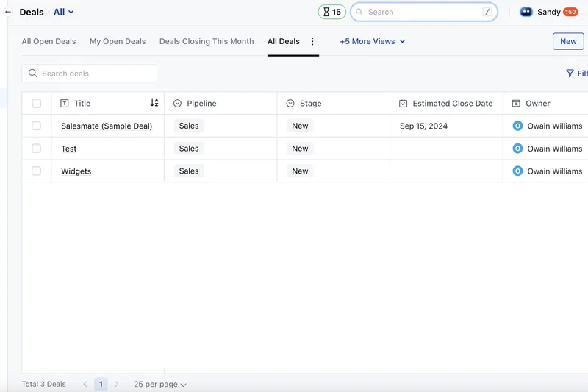The height and width of the screenshot is (392, 588).
Task: Sort by Title using the A-Z icon
Action: coord(154,103)
